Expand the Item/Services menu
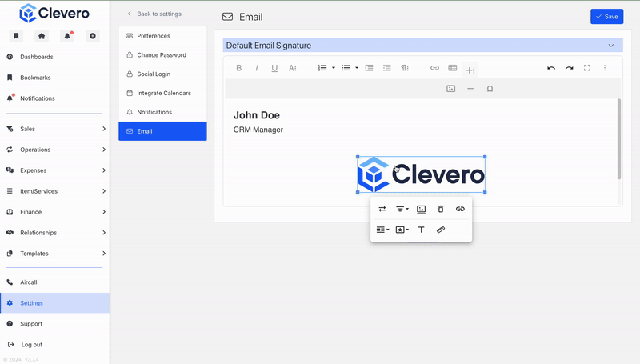The width and height of the screenshot is (640, 364). [x=54, y=191]
